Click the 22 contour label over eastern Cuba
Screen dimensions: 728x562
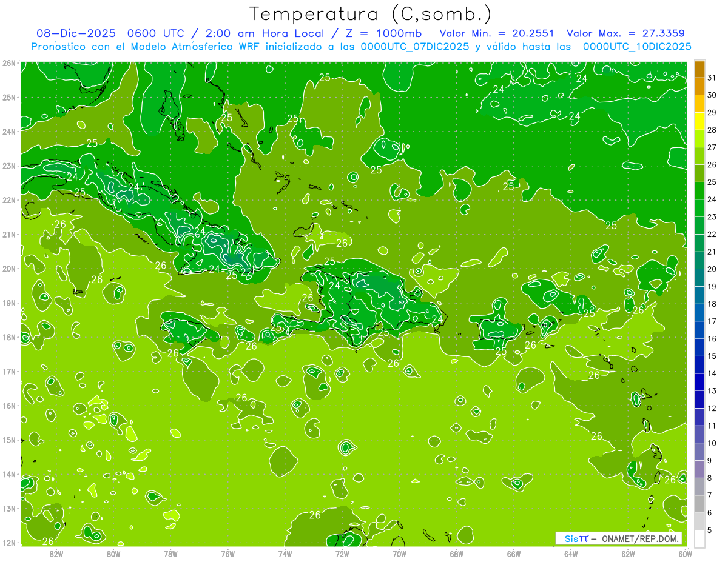(246, 272)
